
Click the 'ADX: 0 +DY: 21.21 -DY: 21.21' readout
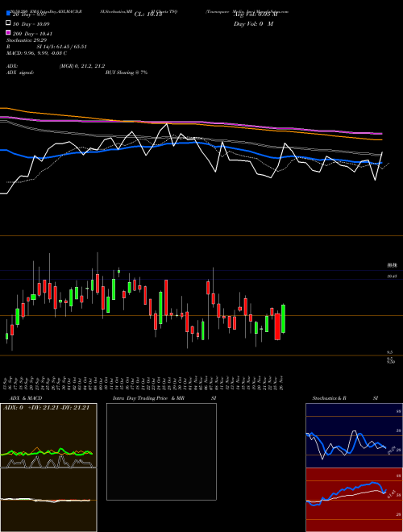pyautogui.click(x=46, y=408)
